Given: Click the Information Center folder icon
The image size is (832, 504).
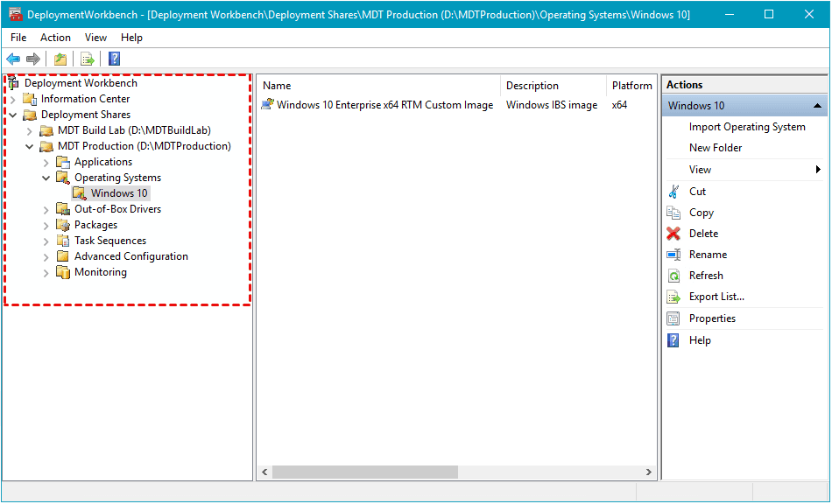Looking at the screenshot, I should [30, 99].
